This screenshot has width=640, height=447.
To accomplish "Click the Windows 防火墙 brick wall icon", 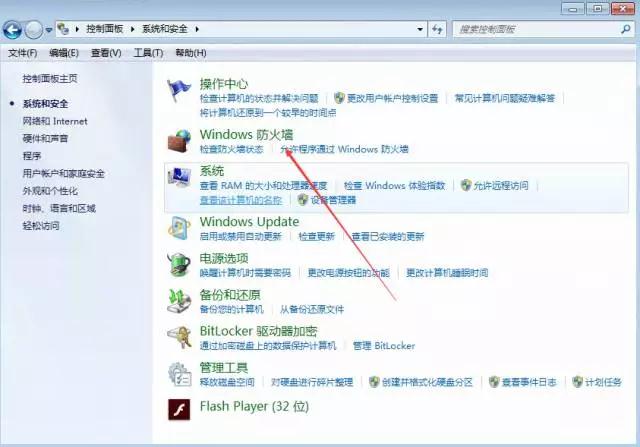I will [x=180, y=141].
